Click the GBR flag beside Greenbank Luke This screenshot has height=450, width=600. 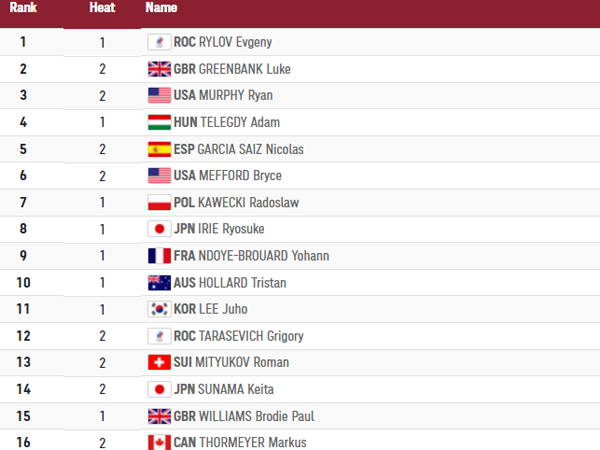tap(159, 69)
